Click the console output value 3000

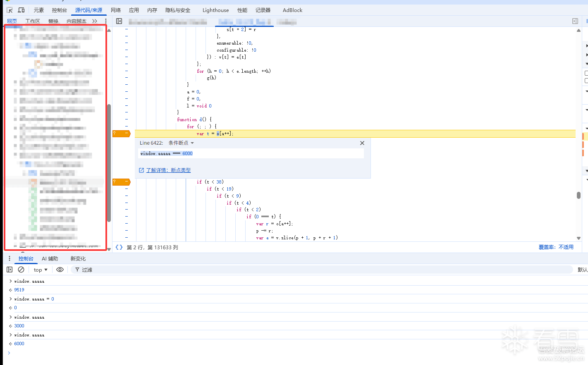click(19, 326)
